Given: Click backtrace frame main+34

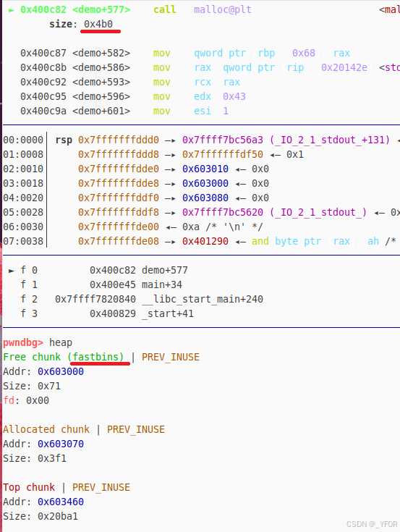Looking at the screenshot, I should (101, 284).
